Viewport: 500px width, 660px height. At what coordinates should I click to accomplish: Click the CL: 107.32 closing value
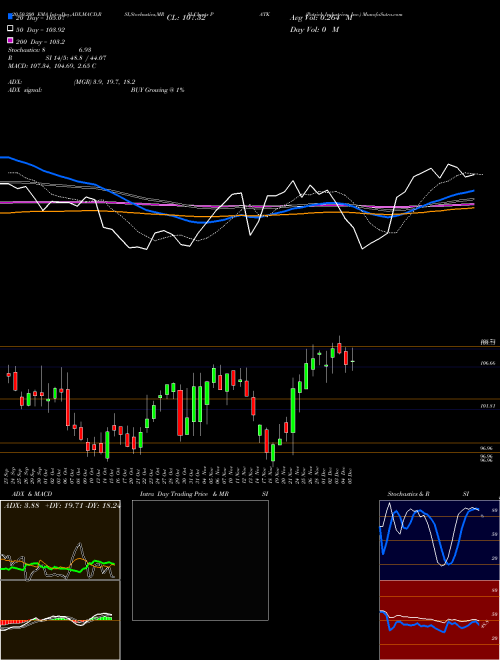186,18
